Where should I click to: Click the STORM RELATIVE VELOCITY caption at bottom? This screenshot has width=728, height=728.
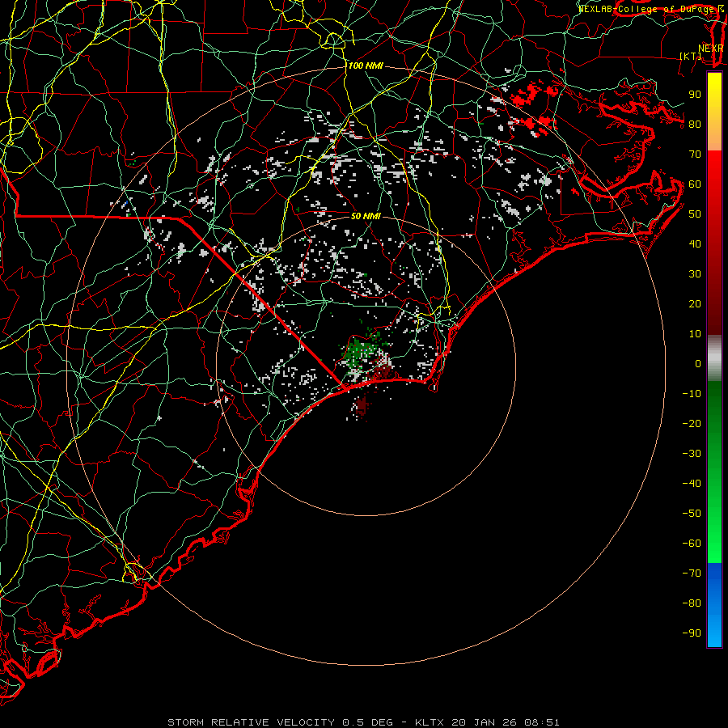pyautogui.click(x=363, y=722)
